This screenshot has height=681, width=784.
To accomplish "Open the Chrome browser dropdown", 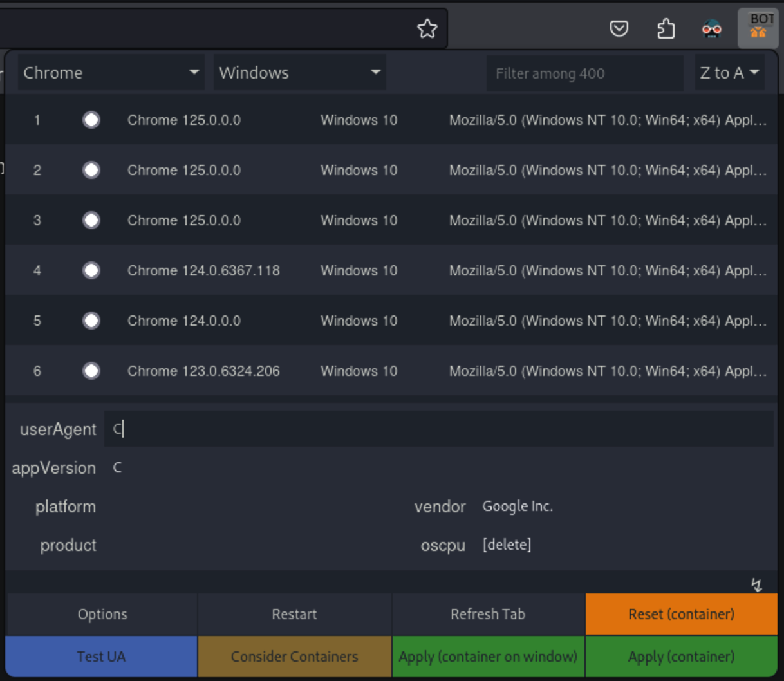I will point(111,73).
